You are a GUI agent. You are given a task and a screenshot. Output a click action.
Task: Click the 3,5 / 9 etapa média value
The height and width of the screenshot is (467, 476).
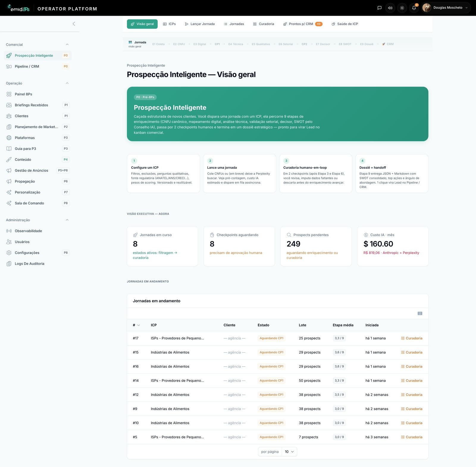[x=339, y=395]
